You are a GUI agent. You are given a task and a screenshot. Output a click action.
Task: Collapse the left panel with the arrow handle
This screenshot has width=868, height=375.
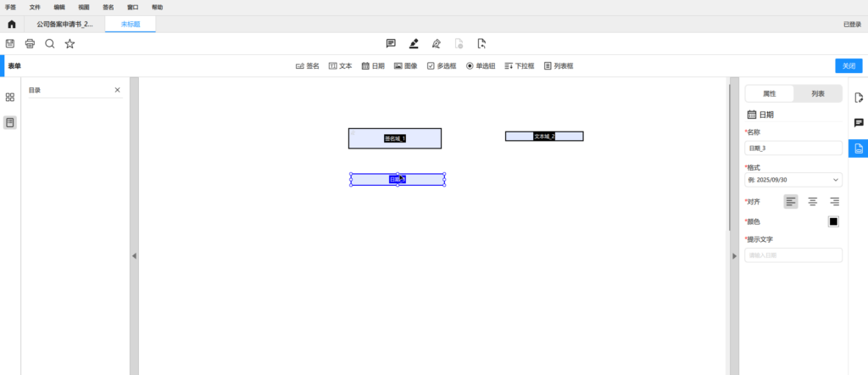pos(134,255)
